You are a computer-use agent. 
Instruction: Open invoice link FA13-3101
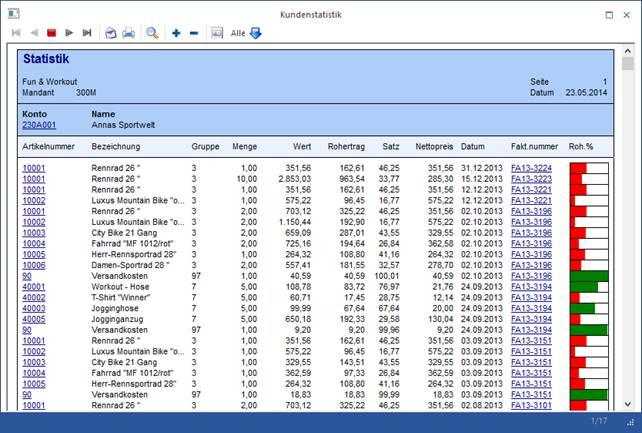tap(530, 405)
